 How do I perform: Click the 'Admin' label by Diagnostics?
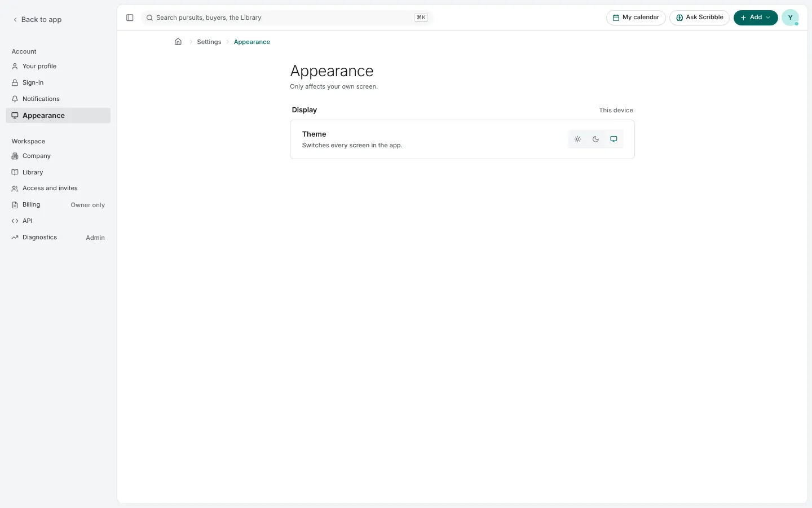[95, 238]
